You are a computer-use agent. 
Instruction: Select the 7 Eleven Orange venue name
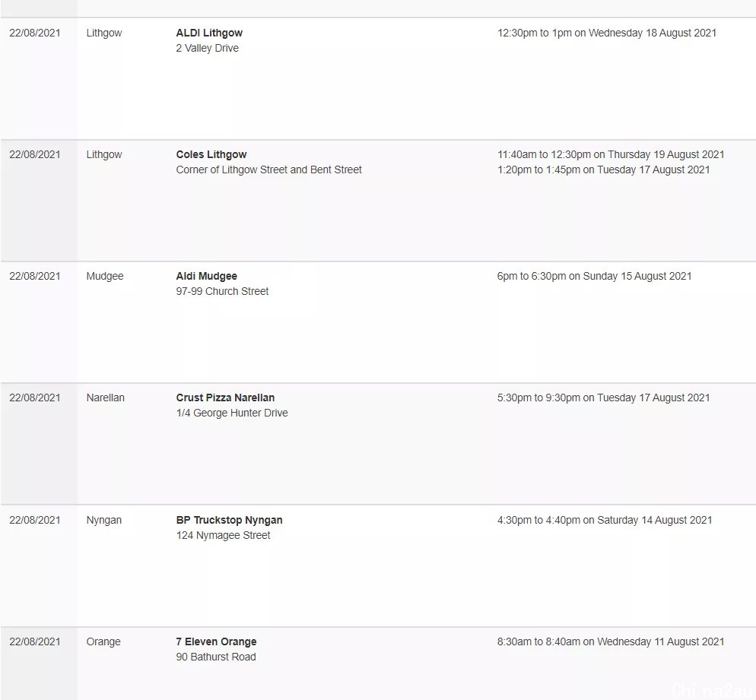216,641
